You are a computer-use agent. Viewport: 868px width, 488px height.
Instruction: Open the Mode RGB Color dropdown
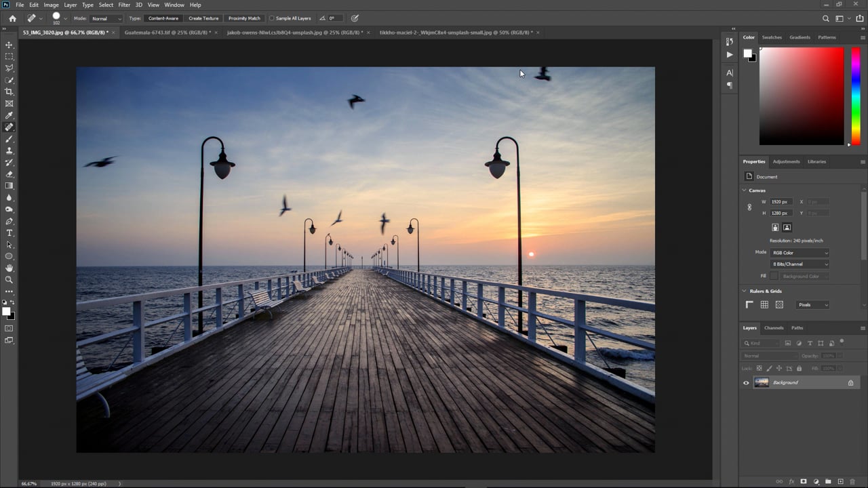coord(800,253)
